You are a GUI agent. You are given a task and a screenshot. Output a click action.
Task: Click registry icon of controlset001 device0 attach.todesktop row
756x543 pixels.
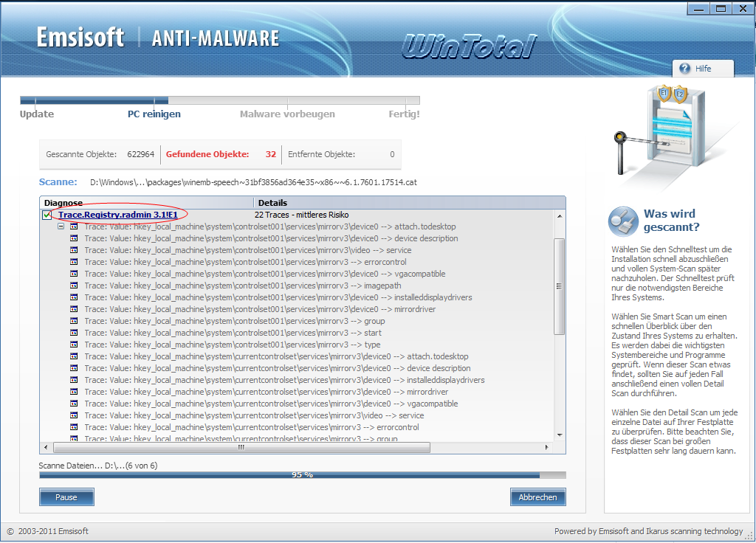coord(74,226)
